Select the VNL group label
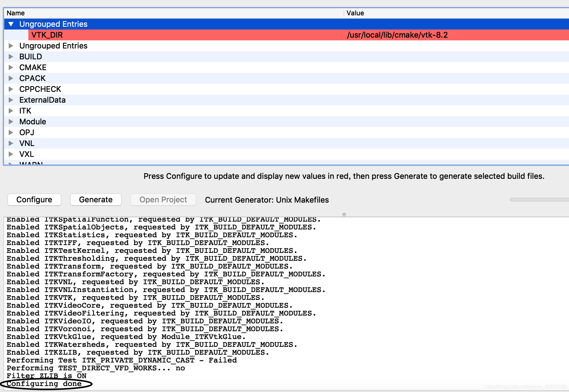The height and width of the screenshot is (392, 569). [x=27, y=143]
